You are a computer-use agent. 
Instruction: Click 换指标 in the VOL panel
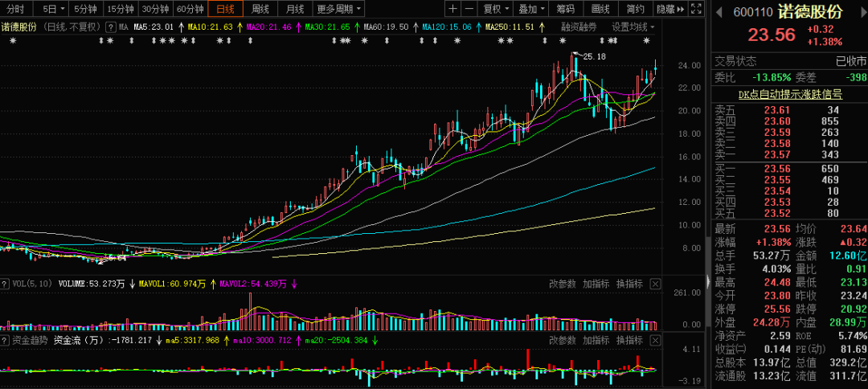pyautogui.click(x=630, y=284)
